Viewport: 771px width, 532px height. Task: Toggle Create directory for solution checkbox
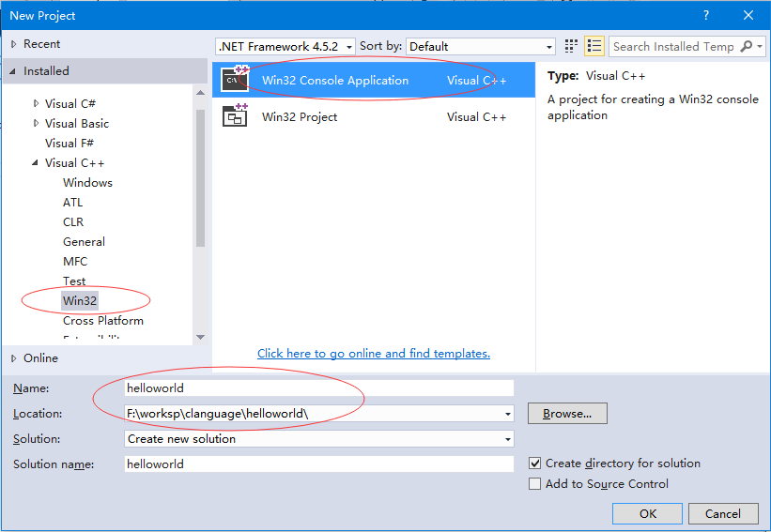(535, 464)
